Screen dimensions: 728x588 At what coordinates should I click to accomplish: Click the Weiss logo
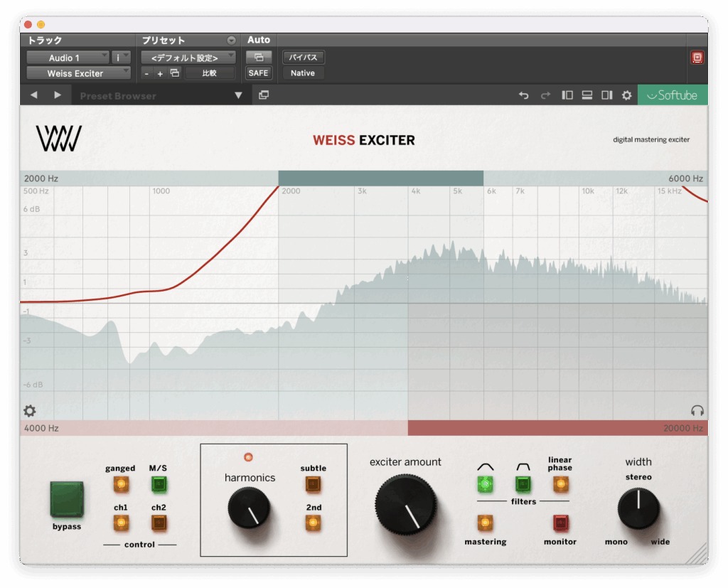pyautogui.click(x=59, y=139)
